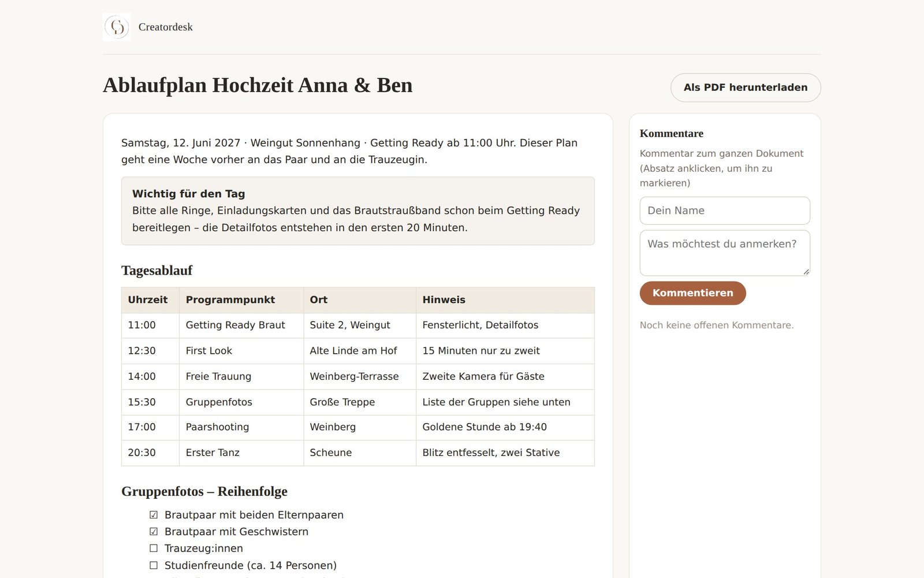Viewport: 924px width, 578px height.
Task: Click the 'Fensterlicht, Detailfotos' cell
Action: (505, 325)
